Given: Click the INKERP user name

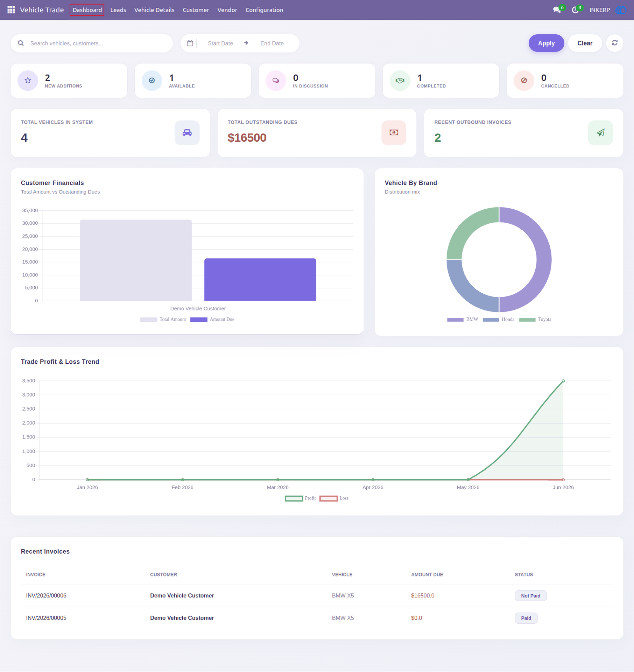Looking at the screenshot, I should click(x=599, y=10).
